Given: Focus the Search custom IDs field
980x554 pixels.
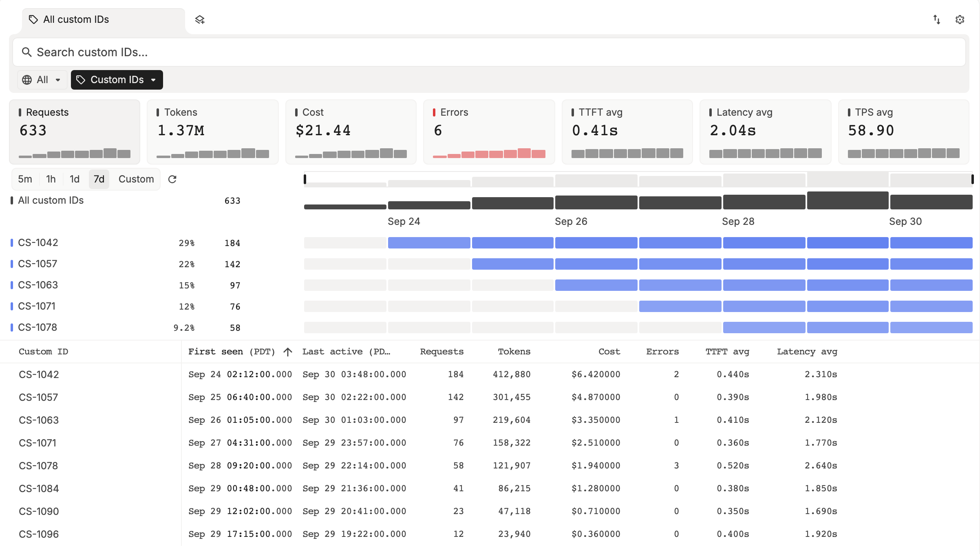Looking at the screenshot, I should [x=489, y=52].
